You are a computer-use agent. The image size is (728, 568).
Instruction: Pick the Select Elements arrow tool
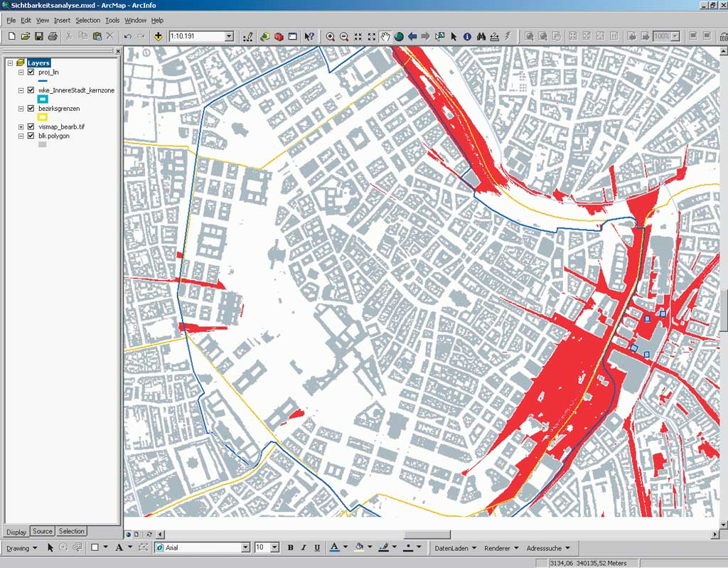[454, 36]
